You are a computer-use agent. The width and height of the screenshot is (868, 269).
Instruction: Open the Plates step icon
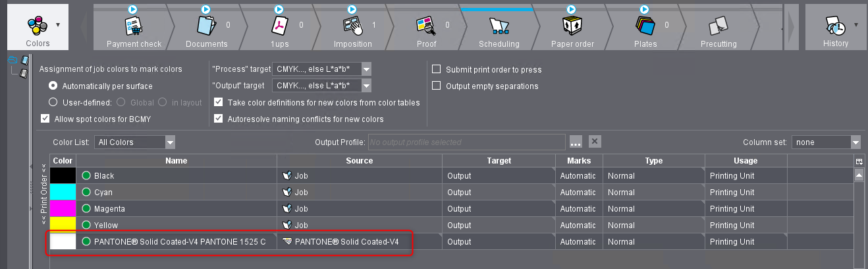[x=645, y=26]
